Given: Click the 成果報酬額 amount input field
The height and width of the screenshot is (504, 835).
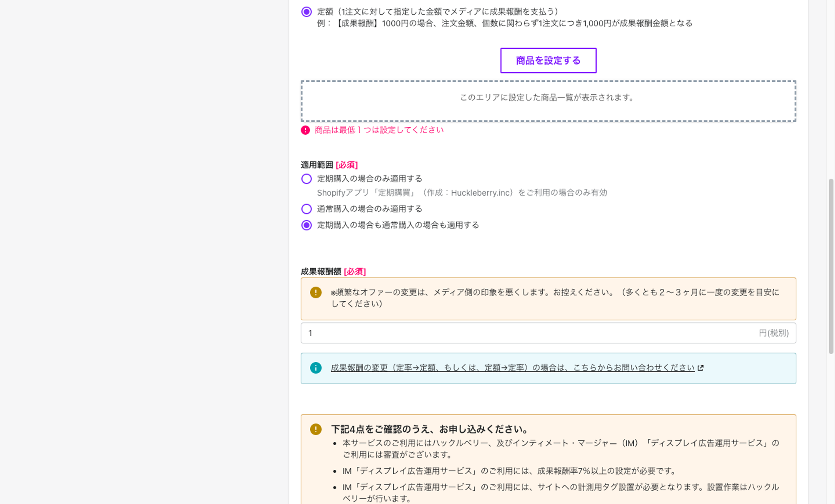Looking at the screenshot, I should click(x=501, y=333).
